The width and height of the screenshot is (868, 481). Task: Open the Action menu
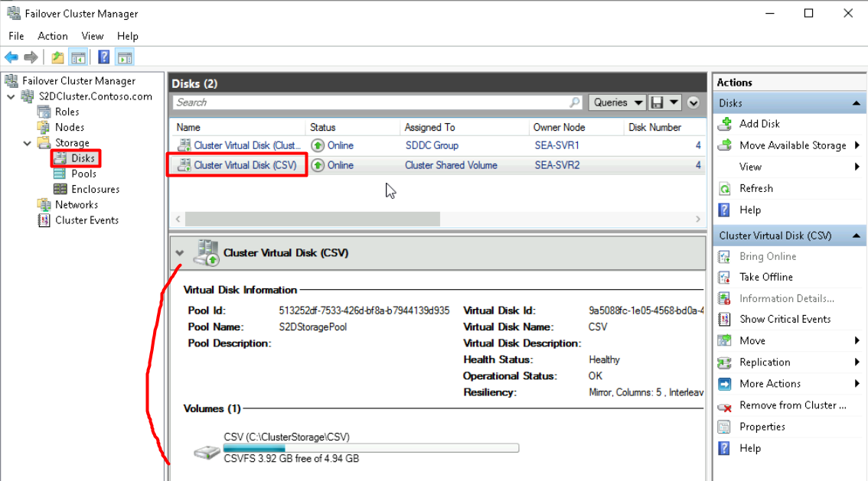(x=53, y=36)
